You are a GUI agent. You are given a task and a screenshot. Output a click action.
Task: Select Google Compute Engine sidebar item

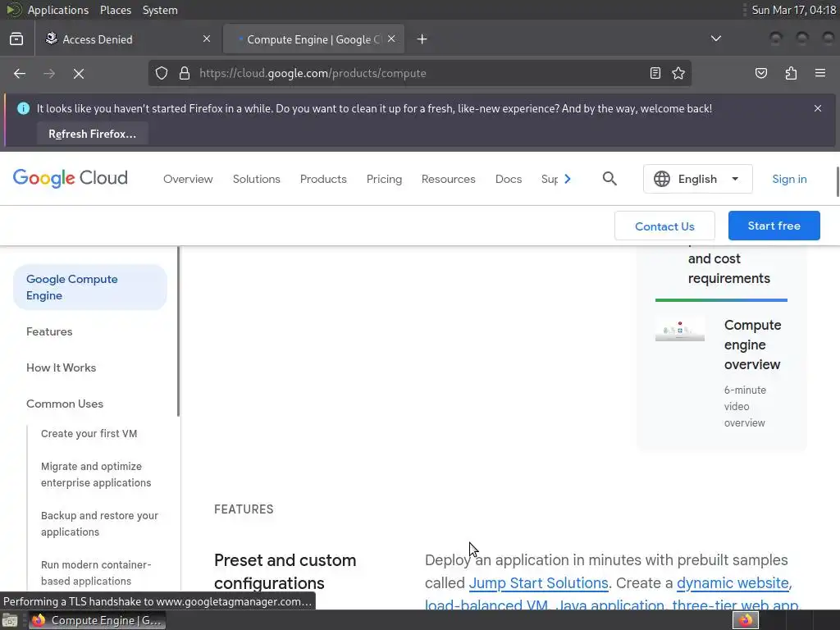tap(90, 287)
